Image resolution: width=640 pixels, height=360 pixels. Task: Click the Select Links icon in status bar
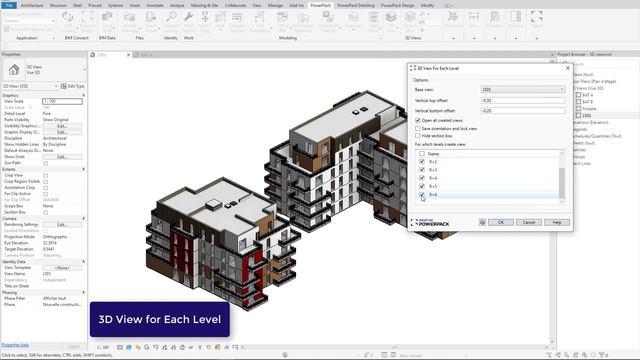pyautogui.click(x=549, y=355)
